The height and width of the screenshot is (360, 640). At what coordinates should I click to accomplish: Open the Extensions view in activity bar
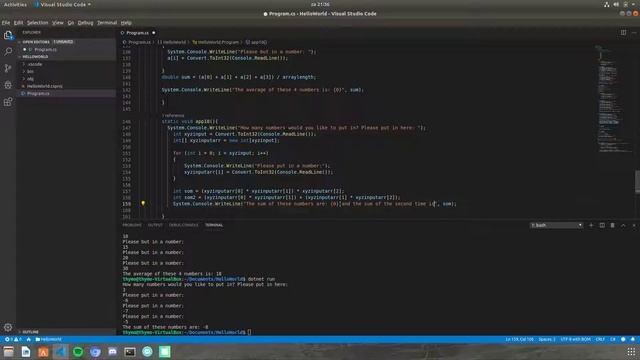(8, 102)
